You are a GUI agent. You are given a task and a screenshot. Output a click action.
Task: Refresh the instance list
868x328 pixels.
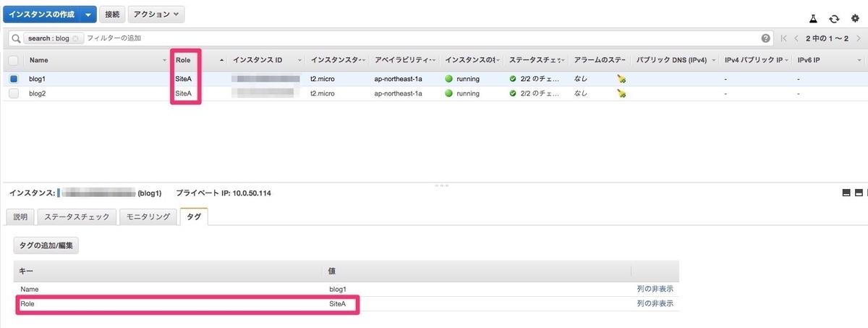coord(835,19)
